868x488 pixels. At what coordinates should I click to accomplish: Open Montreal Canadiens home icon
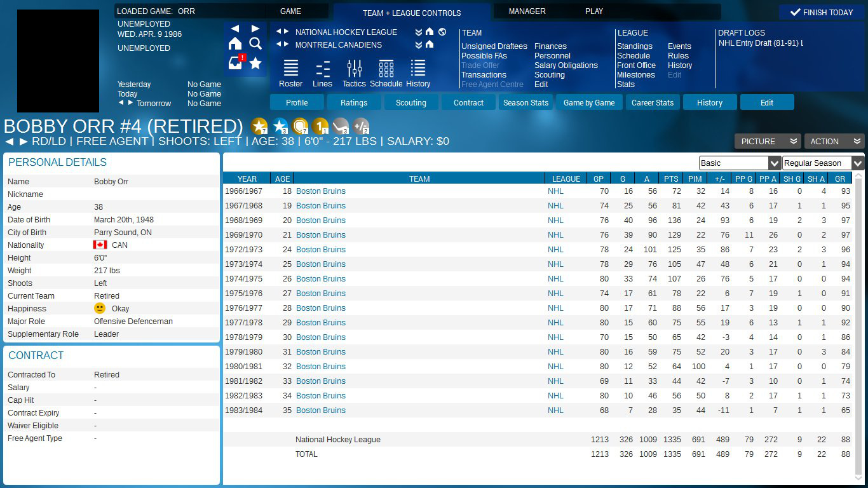point(430,44)
